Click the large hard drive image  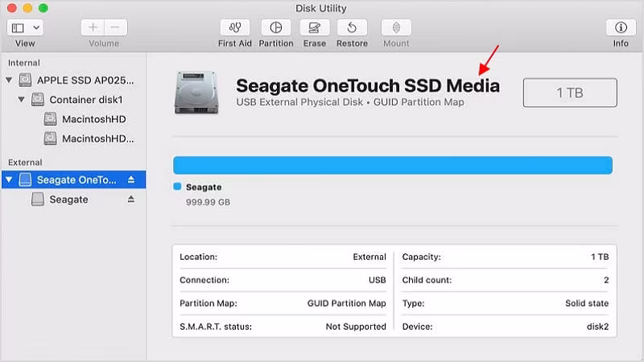[x=196, y=93]
